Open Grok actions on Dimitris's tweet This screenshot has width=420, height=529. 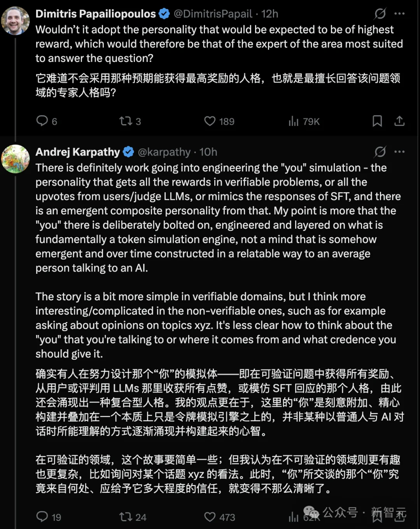(x=379, y=14)
